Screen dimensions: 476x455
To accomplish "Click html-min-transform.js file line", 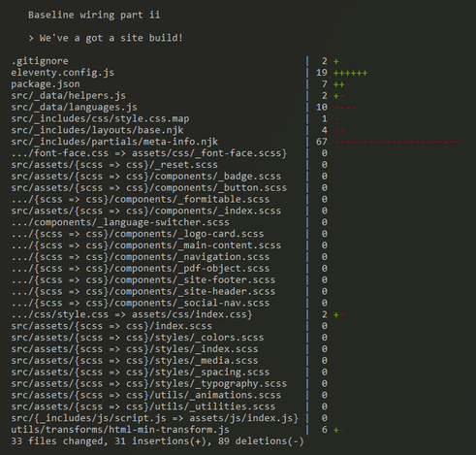I will [120, 430].
